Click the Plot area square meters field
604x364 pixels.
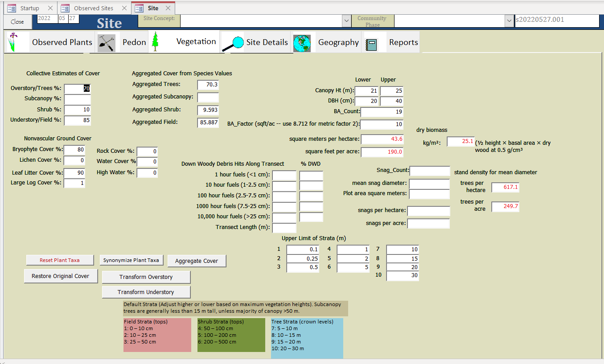[430, 194]
